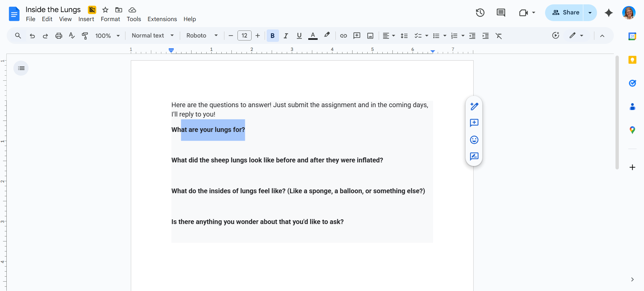Open the text color picker
The height and width of the screenshot is (291, 644).
point(313,35)
